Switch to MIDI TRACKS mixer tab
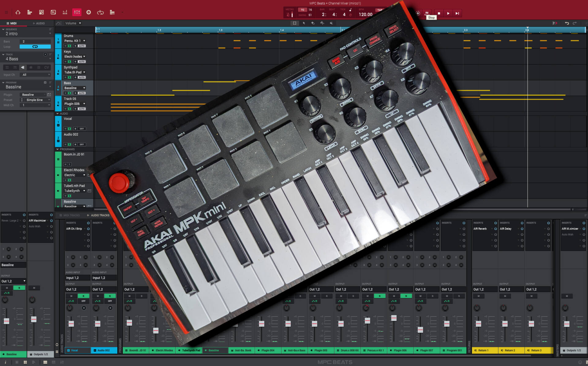The height and width of the screenshot is (366, 588). pos(70,215)
